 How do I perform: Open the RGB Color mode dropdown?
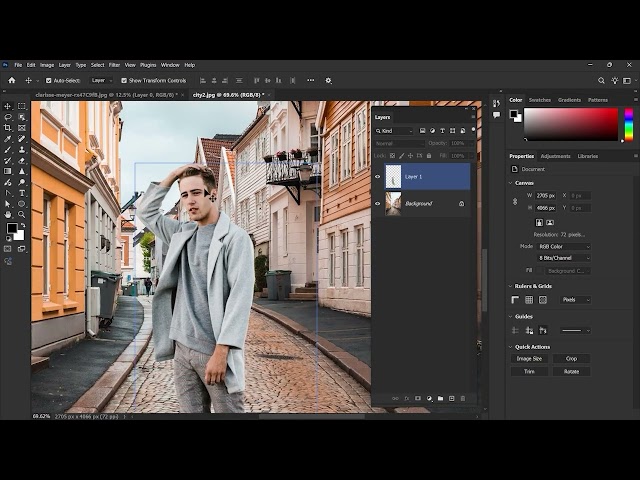pos(564,247)
